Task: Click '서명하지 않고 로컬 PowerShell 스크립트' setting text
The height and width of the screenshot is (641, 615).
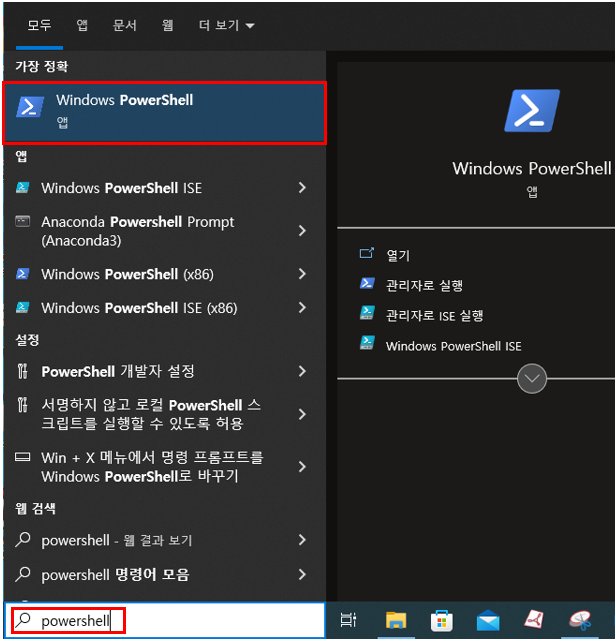Action: tap(151, 414)
